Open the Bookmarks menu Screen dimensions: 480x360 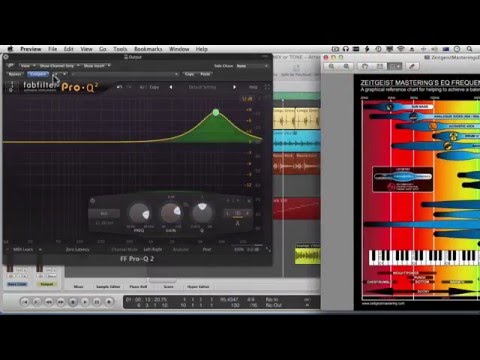[148, 49]
